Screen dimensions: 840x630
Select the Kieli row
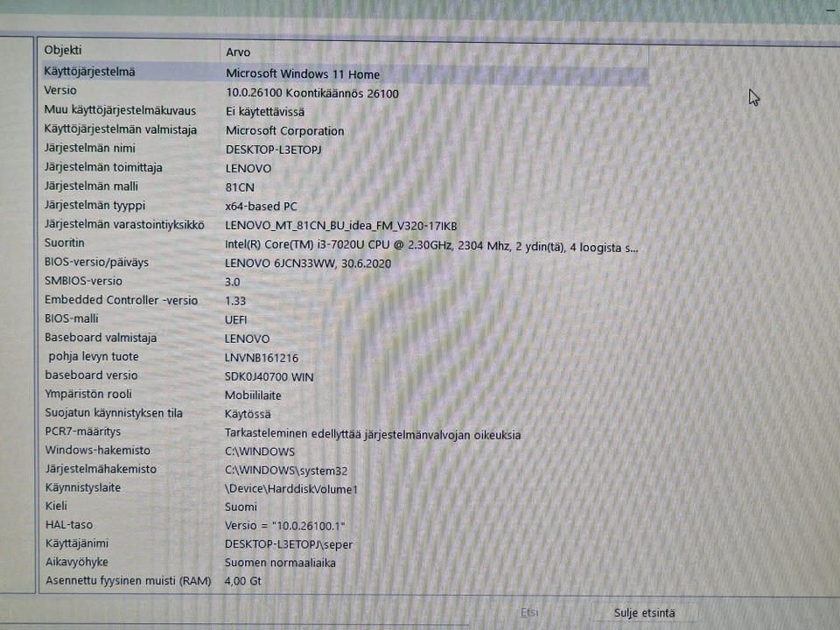(56, 506)
